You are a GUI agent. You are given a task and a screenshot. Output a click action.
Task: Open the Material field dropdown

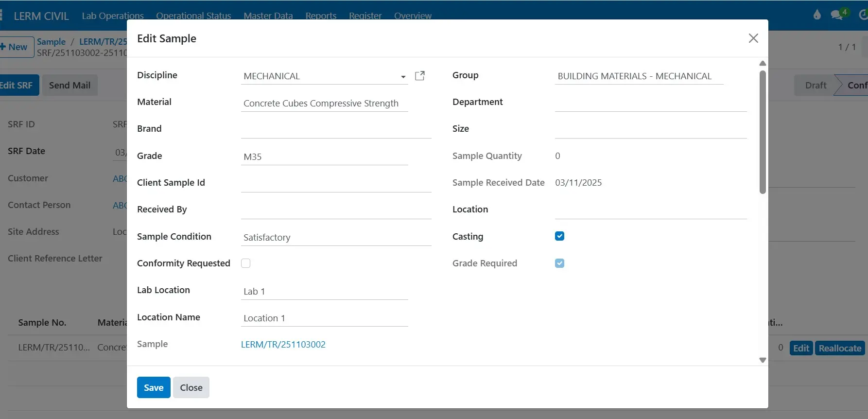324,104
